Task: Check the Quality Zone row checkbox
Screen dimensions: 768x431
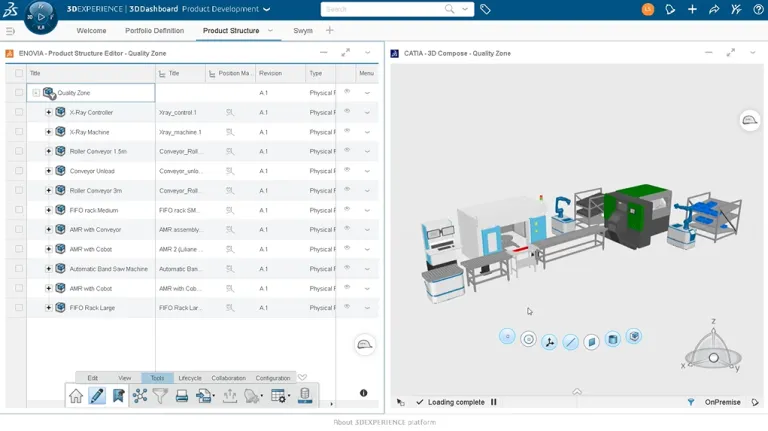Action: point(19,93)
